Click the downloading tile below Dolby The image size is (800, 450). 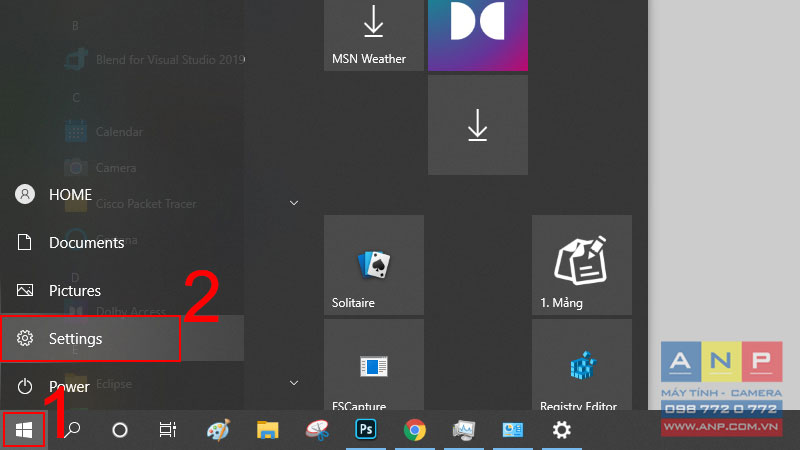click(478, 125)
